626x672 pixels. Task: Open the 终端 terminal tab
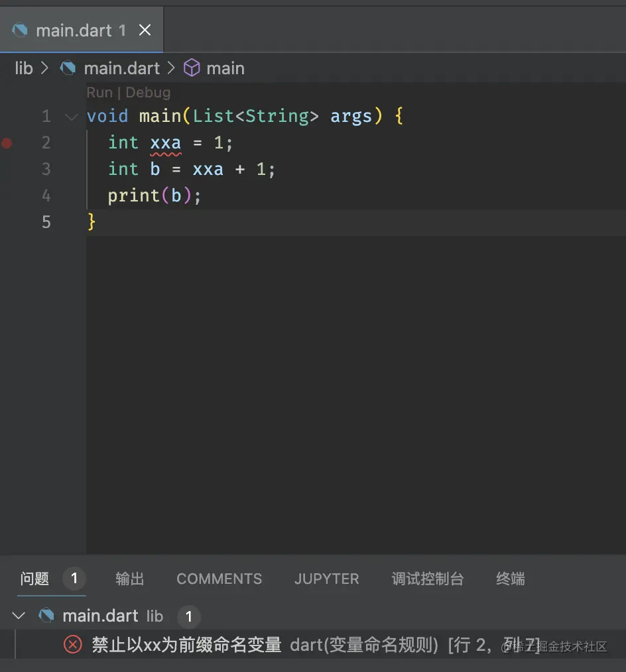click(510, 579)
